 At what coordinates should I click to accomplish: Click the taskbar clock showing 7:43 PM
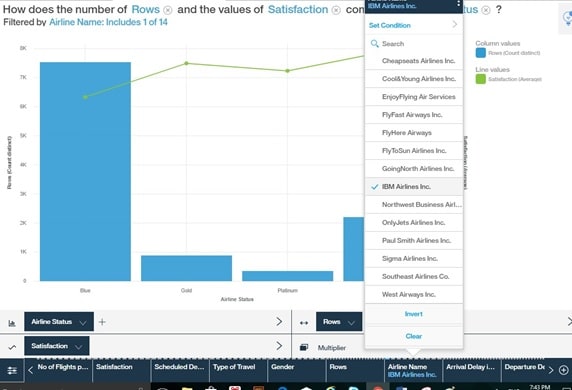click(x=540, y=387)
